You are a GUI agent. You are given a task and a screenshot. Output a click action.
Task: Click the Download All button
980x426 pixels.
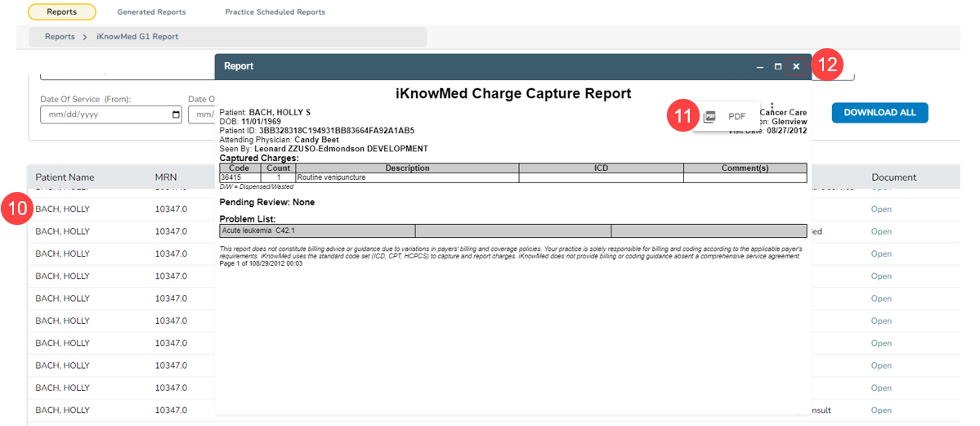(879, 113)
